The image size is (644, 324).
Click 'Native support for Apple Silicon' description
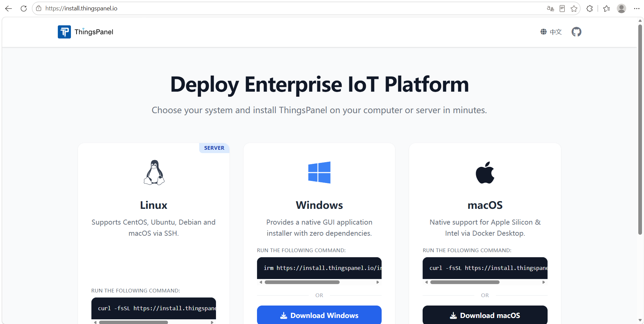point(485,228)
